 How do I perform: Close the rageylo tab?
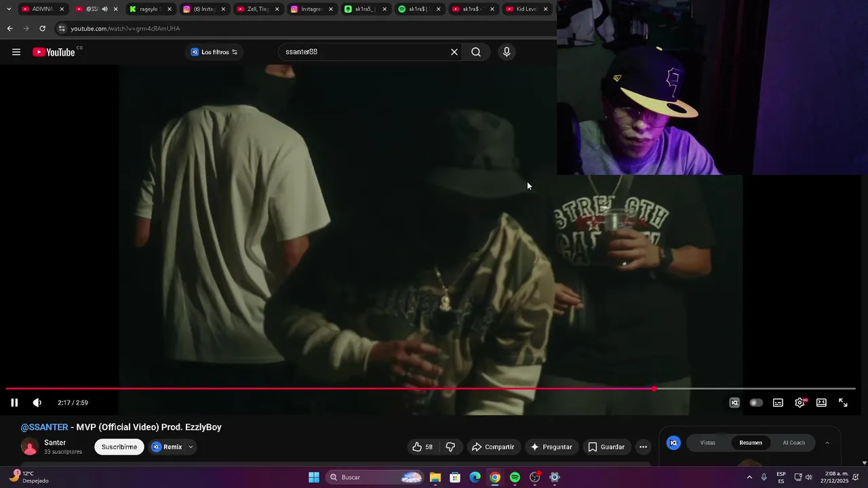170,9
